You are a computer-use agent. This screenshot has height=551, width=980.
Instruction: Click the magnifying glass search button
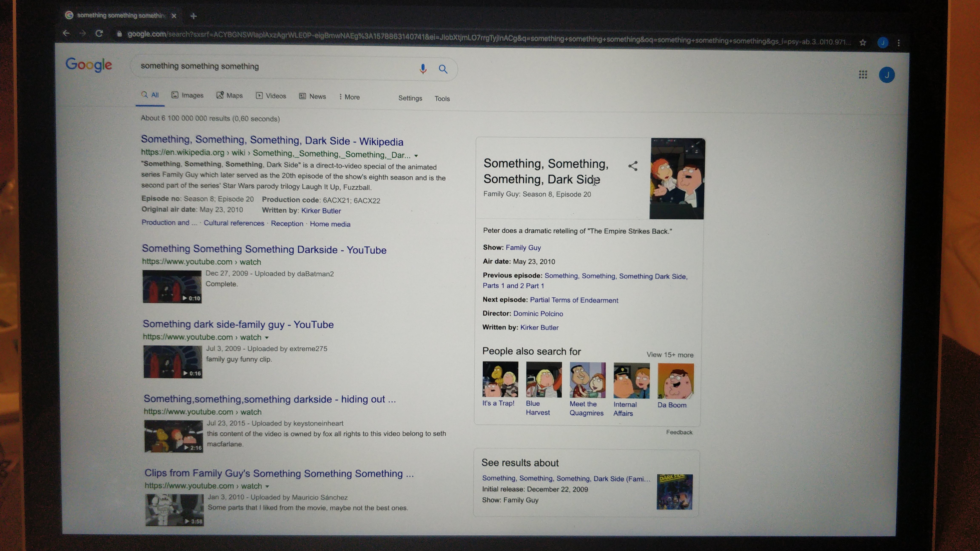[x=443, y=69]
